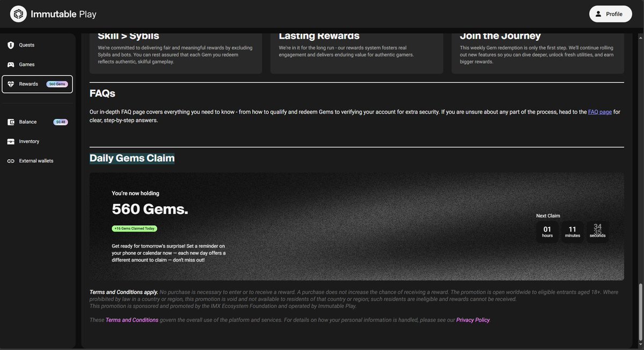
Task: Click the 01 hours countdown box
Action: tap(547, 232)
